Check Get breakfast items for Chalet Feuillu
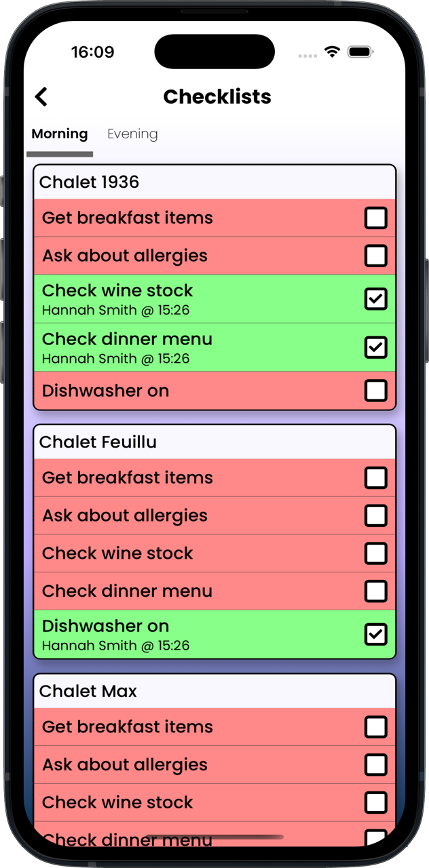Viewport: 429px width, 868px height. (x=375, y=477)
